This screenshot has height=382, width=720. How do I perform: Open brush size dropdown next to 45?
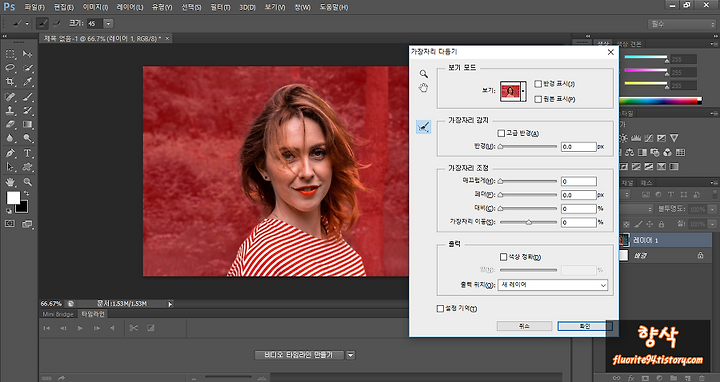[108, 23]
